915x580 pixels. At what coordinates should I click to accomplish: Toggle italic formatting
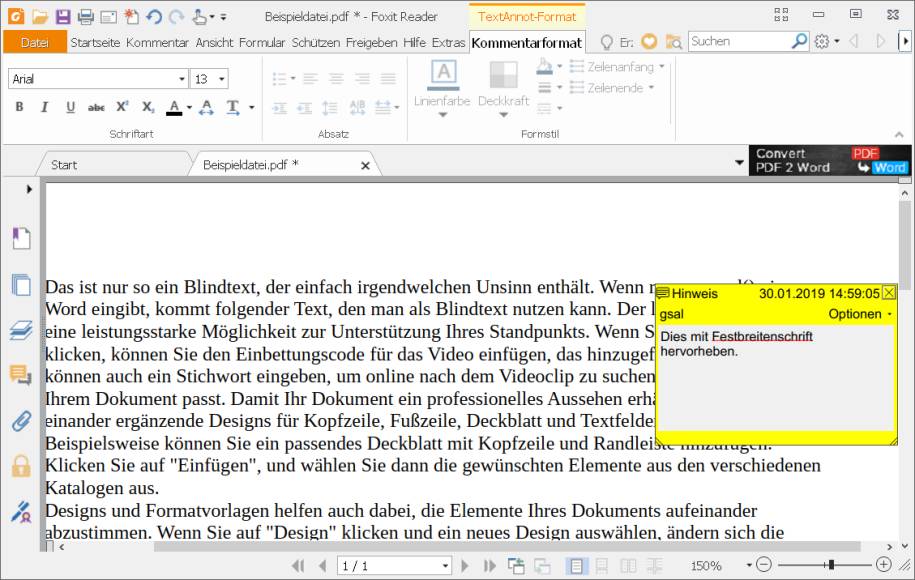44,106
